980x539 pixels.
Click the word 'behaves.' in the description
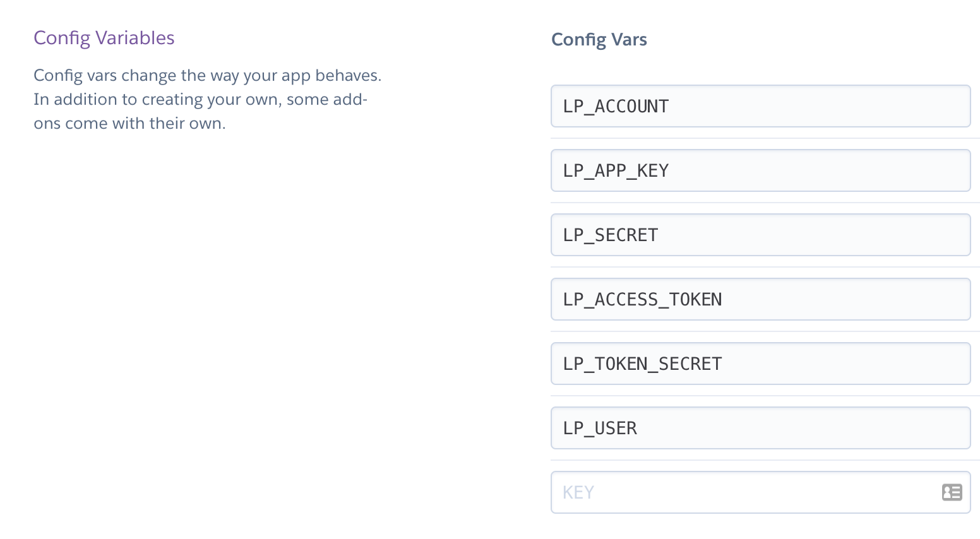click(x=349, y=76)
